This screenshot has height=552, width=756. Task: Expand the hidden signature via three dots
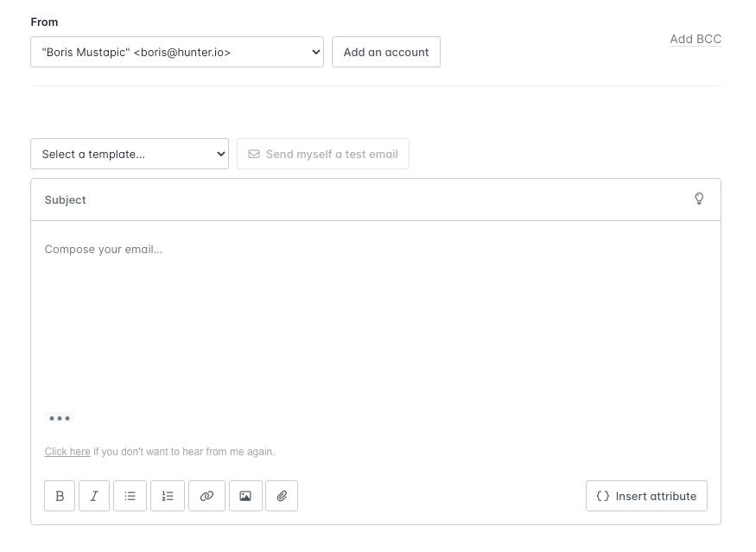coord(60,418)
